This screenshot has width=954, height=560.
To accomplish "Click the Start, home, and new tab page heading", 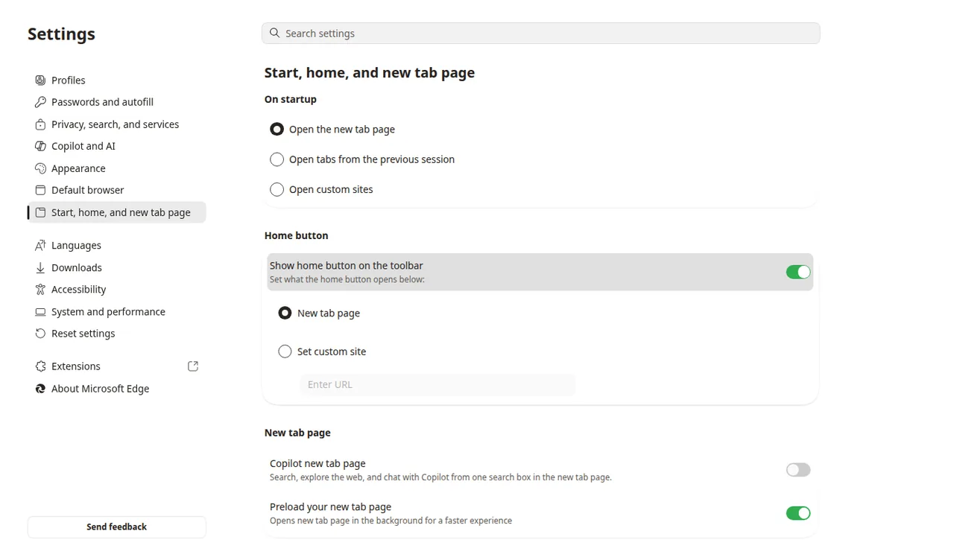I will (x=370, y=73).
